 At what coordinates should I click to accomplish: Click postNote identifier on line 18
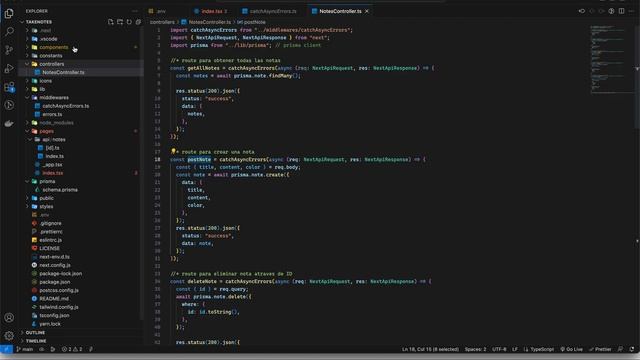[199, 159]
